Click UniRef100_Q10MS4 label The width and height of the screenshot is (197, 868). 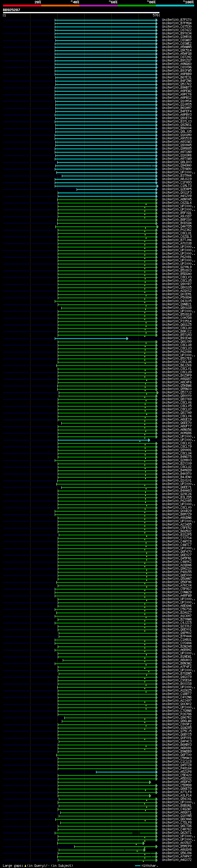click(x=177, y=101)
